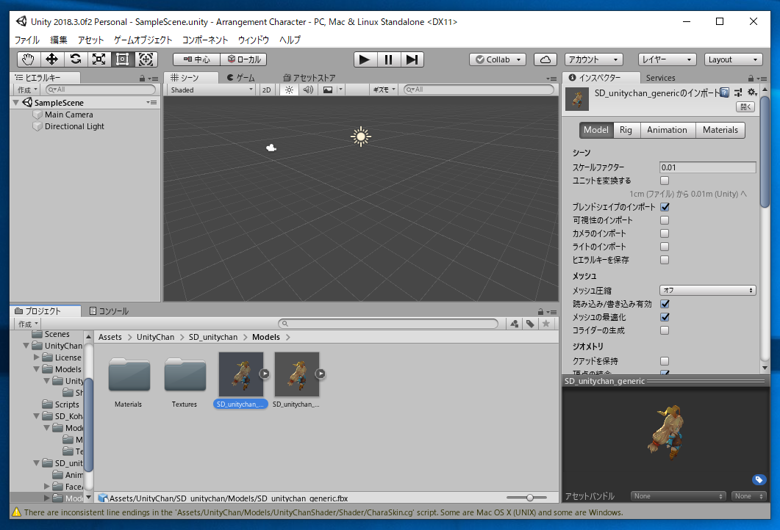
Task: Click search-by-label tag icon in Project
Action: point(530,324)
